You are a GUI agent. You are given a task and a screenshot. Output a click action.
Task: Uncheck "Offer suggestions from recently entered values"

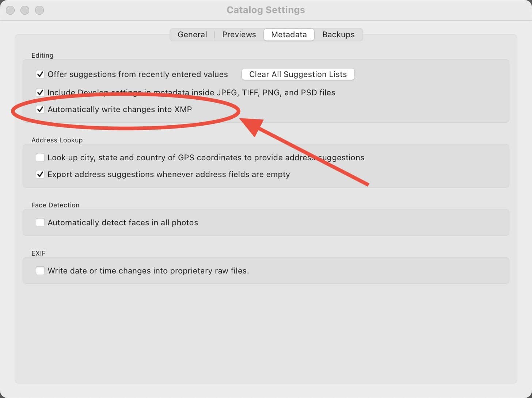click(x=40, y=74)
